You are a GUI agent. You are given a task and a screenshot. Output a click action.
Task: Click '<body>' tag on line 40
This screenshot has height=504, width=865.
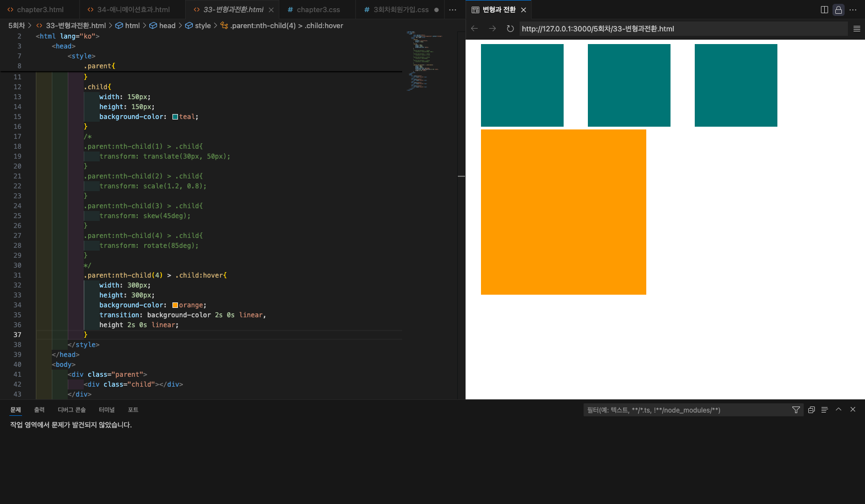pos(63,365)
